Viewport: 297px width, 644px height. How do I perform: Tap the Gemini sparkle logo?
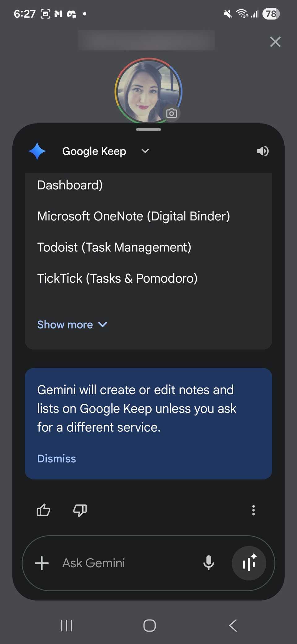click(37, 151)
